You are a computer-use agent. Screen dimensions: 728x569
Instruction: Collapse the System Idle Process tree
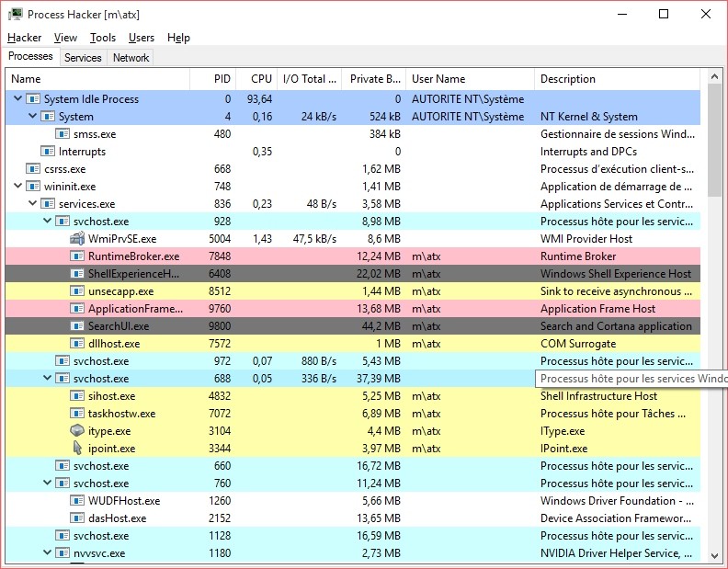click(x=17, y=98)
